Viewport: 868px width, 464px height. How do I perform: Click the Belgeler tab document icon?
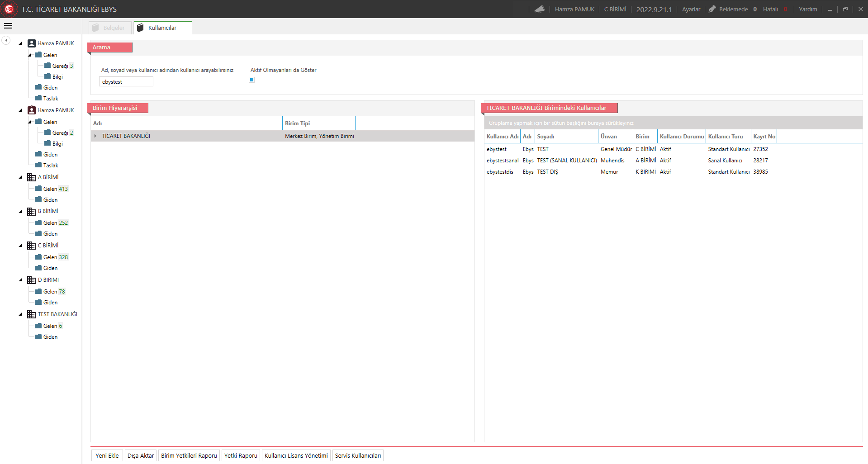[x=95, y=28]
